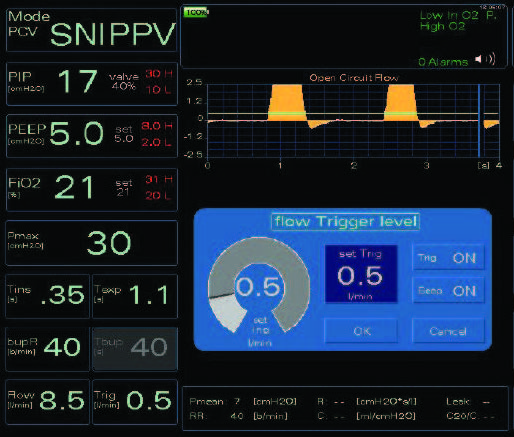Select the Trig 0.5 l/min tile
Screen dimensions: 514x437
coord(135,402)
